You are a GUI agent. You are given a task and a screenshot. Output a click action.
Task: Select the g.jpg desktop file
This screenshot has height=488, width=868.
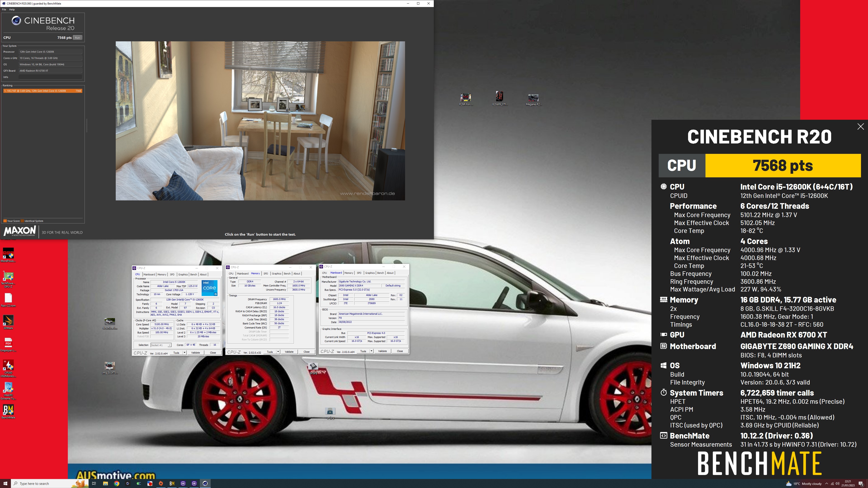(x=313, y=368)
